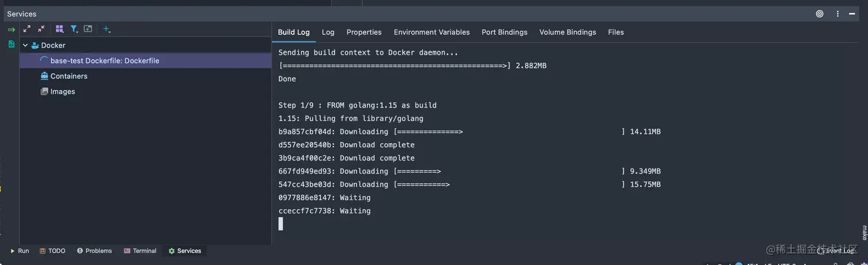Click the green Deploy run icon
Viewport: 868px width, 265px height.
11,29
